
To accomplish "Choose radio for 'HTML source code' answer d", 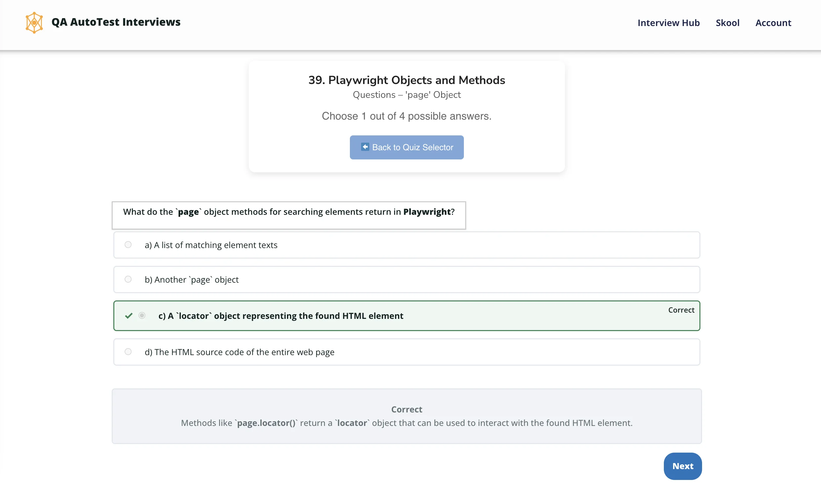I will click(128, 352).
